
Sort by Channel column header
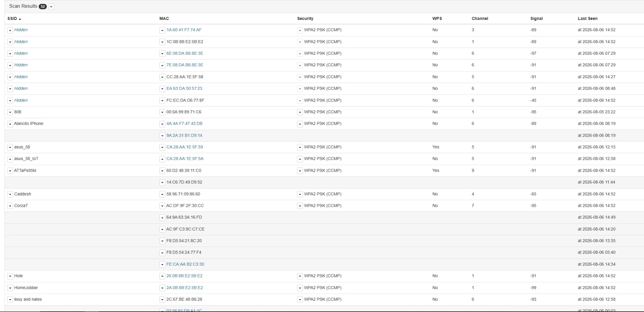(480, 19)
